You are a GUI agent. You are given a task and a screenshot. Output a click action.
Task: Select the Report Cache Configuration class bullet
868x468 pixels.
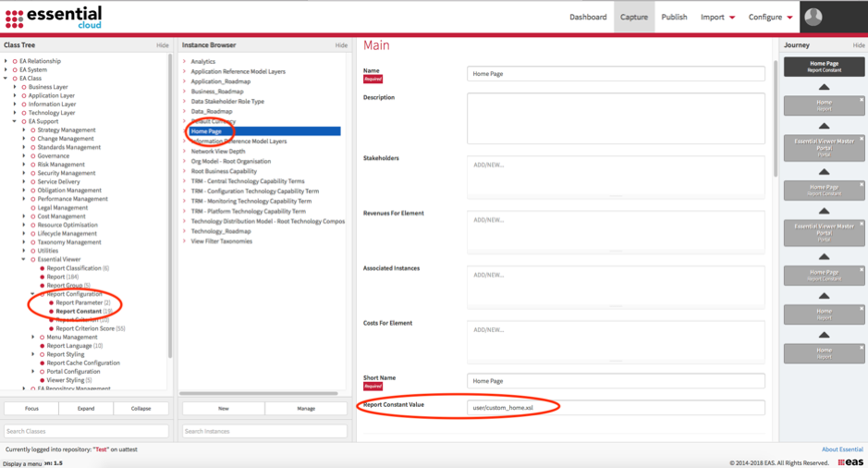pyautogui.click(x=43, y=363)
